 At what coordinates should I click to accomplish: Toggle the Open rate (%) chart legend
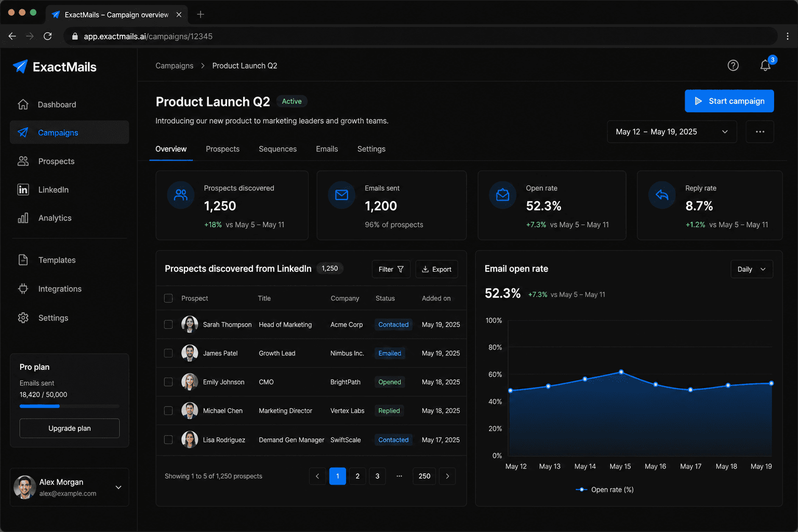tap(605, 489)
